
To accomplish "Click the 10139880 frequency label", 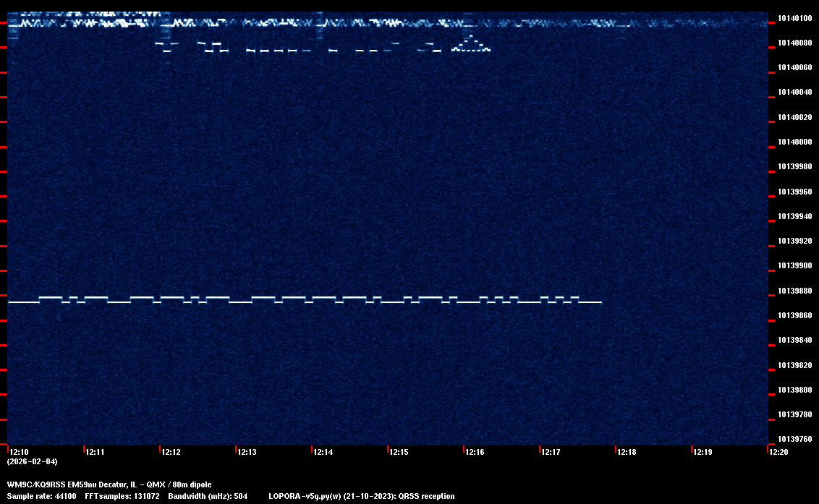I will tap(794, 291).
